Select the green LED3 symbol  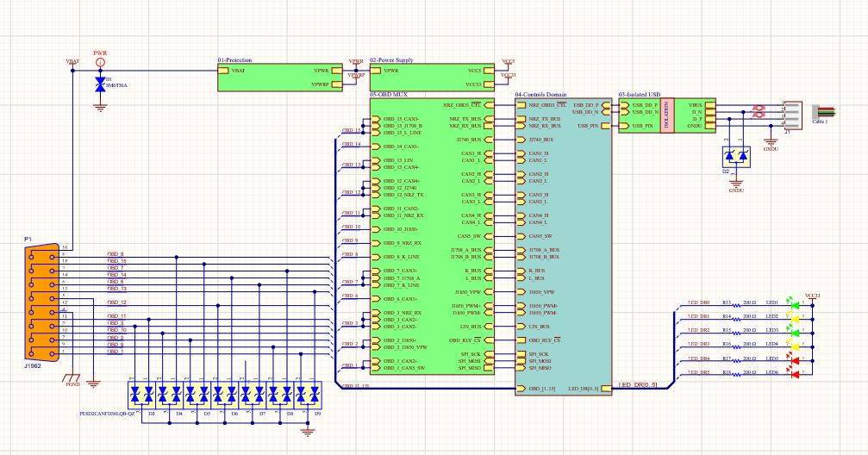point(796,333)
